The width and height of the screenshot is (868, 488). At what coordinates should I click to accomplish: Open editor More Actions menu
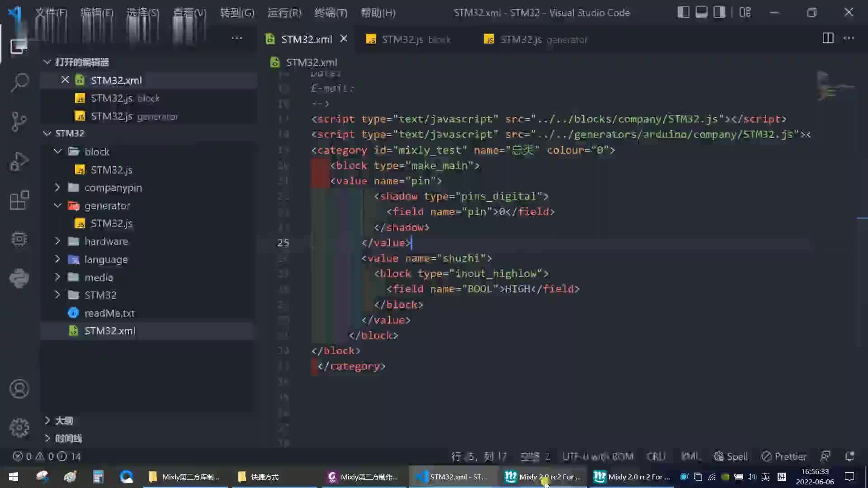coord(849,38)
